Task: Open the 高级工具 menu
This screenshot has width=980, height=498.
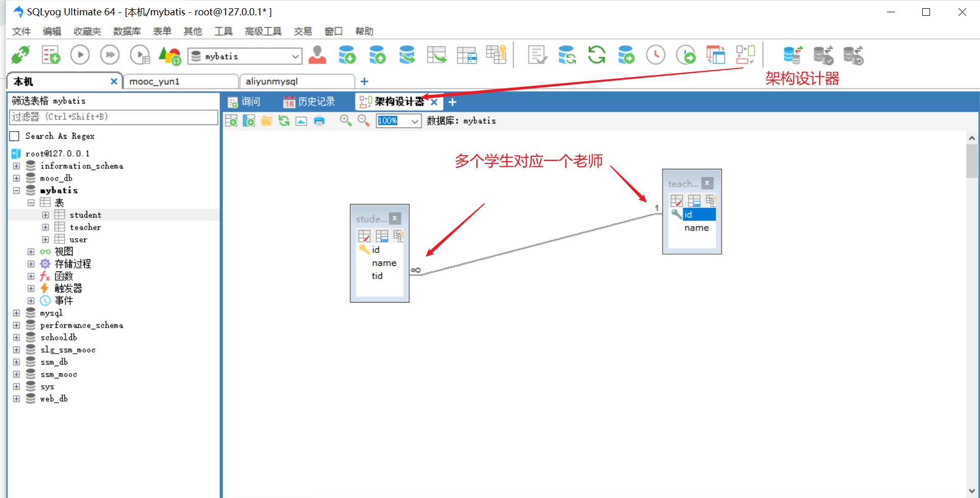Action: tap(263, 31)
